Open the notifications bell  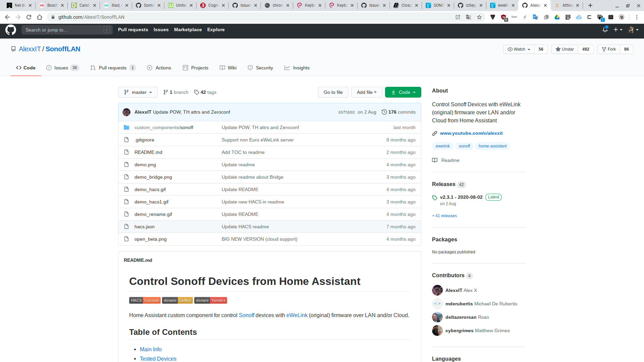coord(605,29)
